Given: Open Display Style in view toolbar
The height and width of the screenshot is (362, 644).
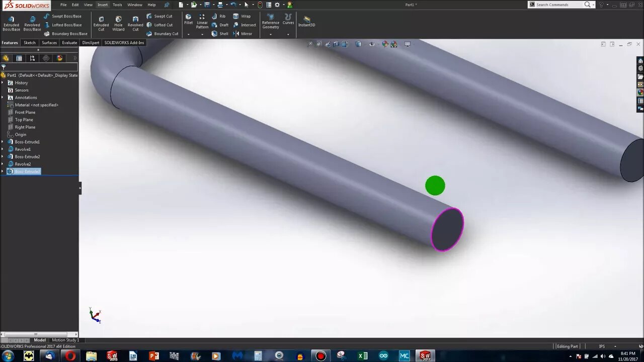Looking at the screenshot, I should tap(358, 44).
